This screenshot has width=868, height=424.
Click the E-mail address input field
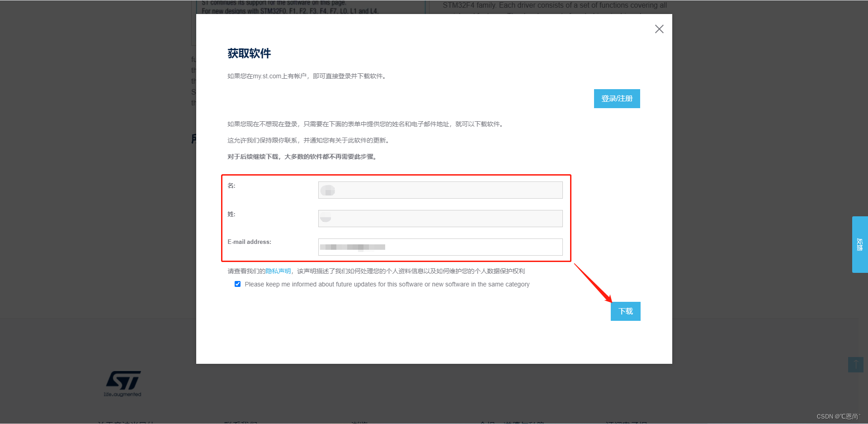(440, 247)
